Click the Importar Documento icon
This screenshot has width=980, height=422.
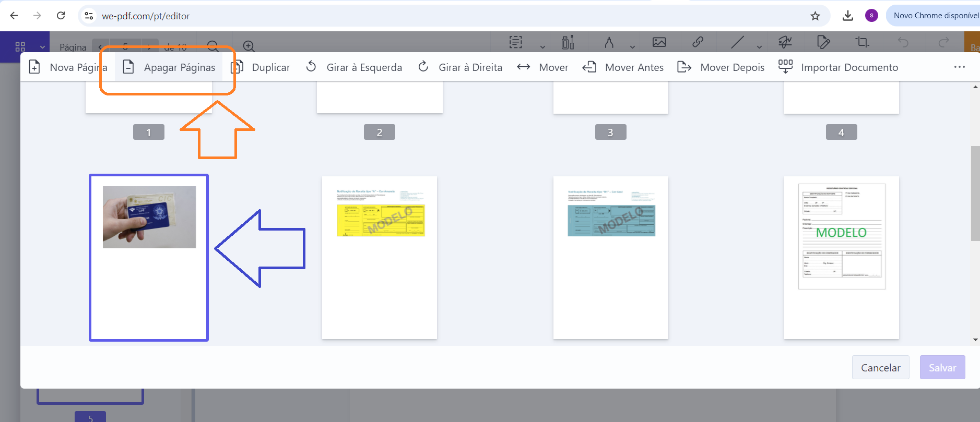[785, 67]
